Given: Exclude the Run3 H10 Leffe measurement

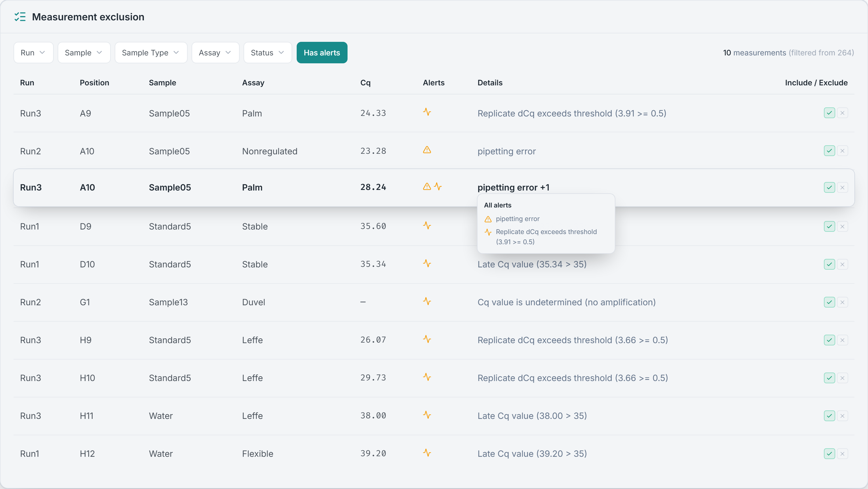Looking at the screenshot, I should (842, 378).
